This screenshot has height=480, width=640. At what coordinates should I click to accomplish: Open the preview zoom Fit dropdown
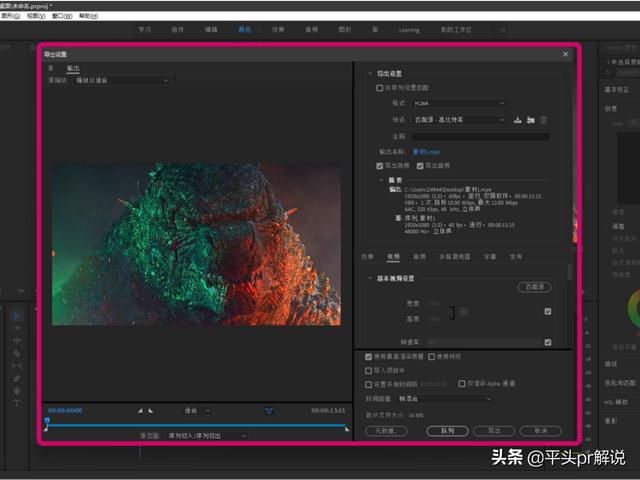(x=197, y=411)
